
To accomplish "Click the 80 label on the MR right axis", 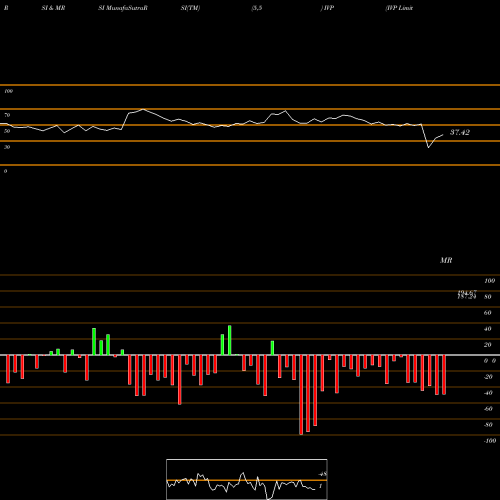I will coord(488,297).
